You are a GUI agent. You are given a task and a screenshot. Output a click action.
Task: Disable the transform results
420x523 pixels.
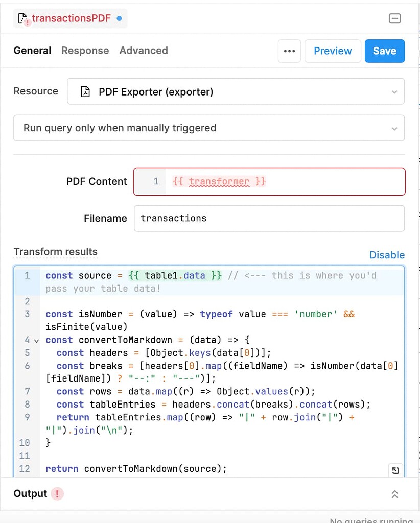tap(387, 255)
